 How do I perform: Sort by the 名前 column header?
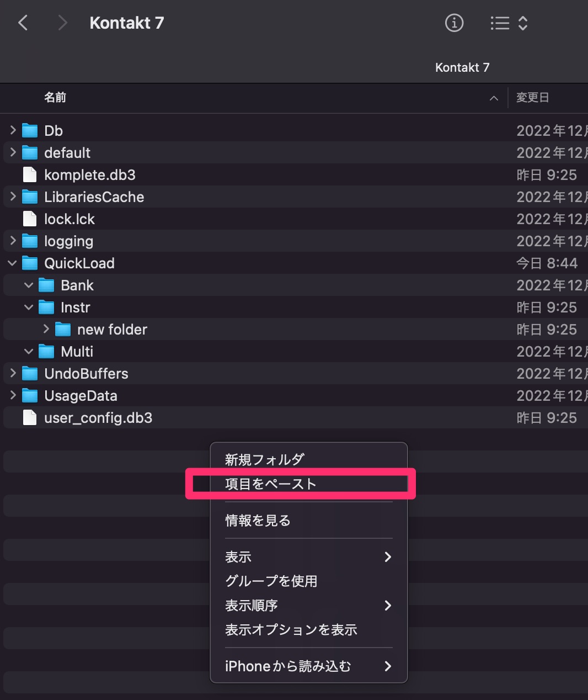click(x=55, y=98)
